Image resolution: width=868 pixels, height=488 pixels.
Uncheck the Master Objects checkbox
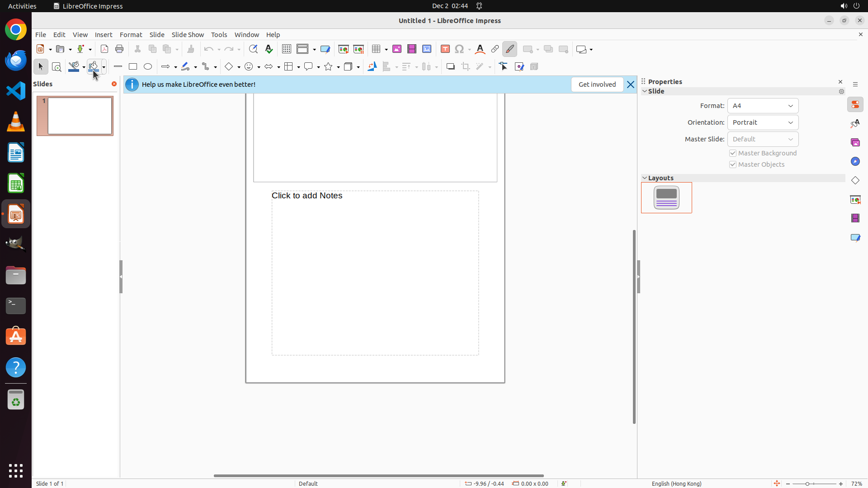tap(733, 165)
